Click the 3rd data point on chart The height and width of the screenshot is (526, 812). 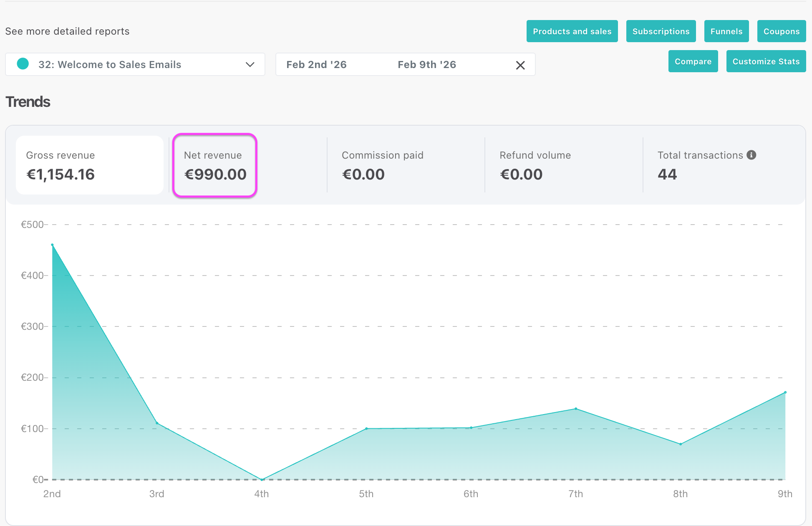[x=157, y=423]
